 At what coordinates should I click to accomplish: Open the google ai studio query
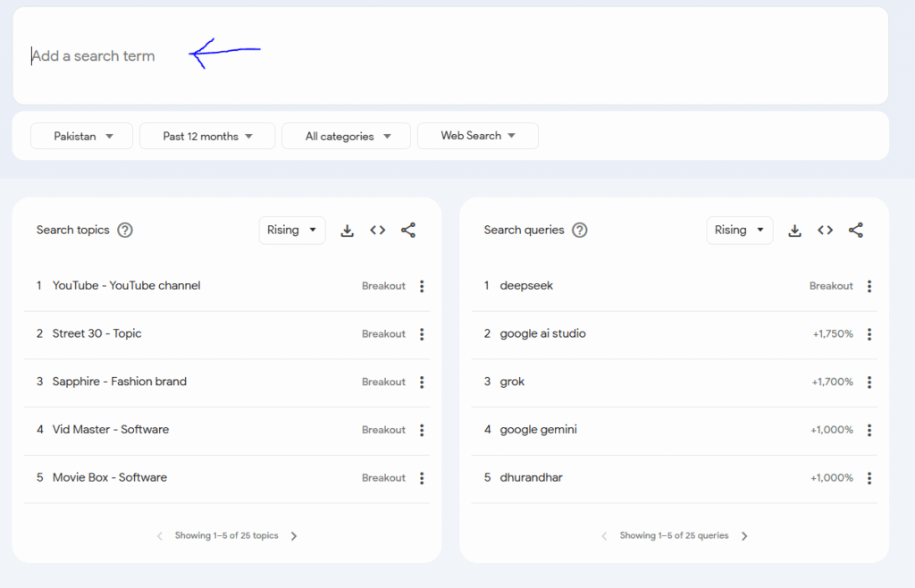tap(543, 334)
